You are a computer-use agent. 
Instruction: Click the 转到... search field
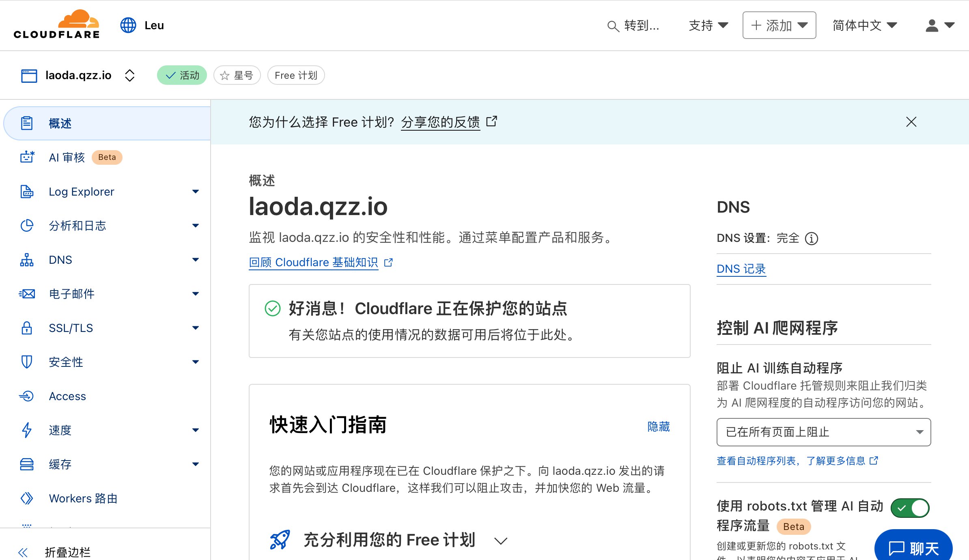[x=633, y=26]
